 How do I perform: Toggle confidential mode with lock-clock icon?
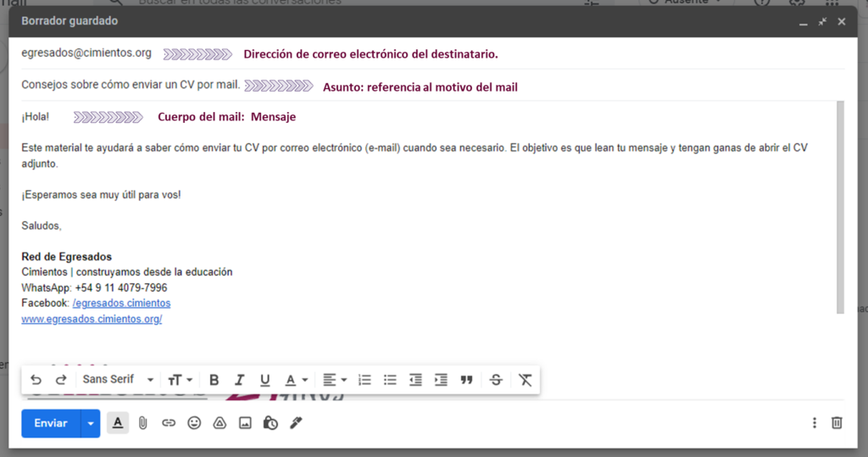(x=270, y=423)
